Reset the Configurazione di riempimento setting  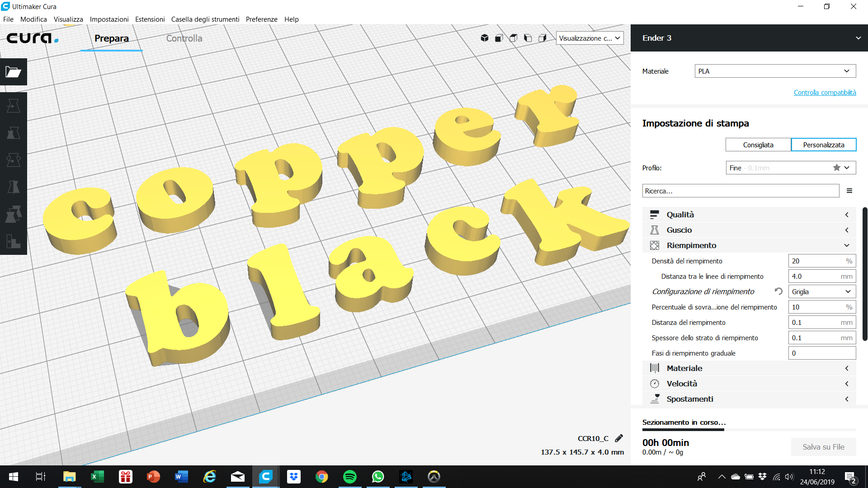pos(778,291)
